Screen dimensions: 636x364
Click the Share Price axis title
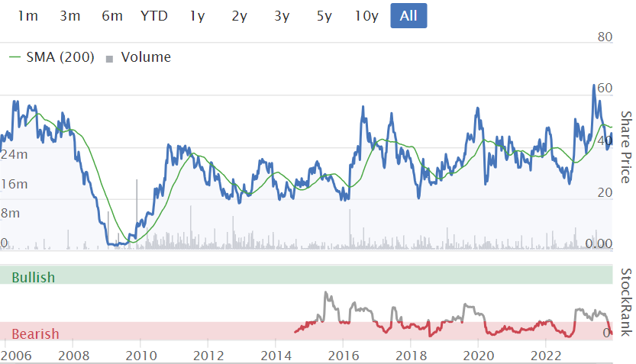pos(625,147)
